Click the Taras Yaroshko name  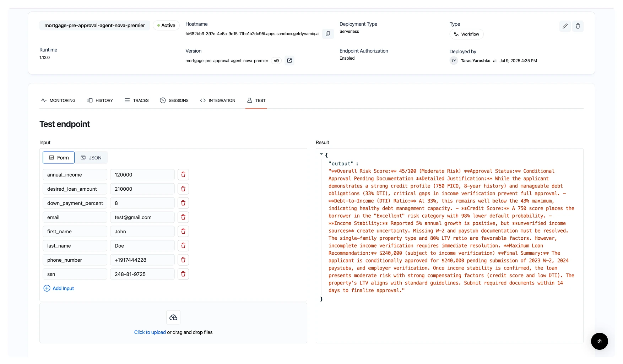(x=475, y=61)
